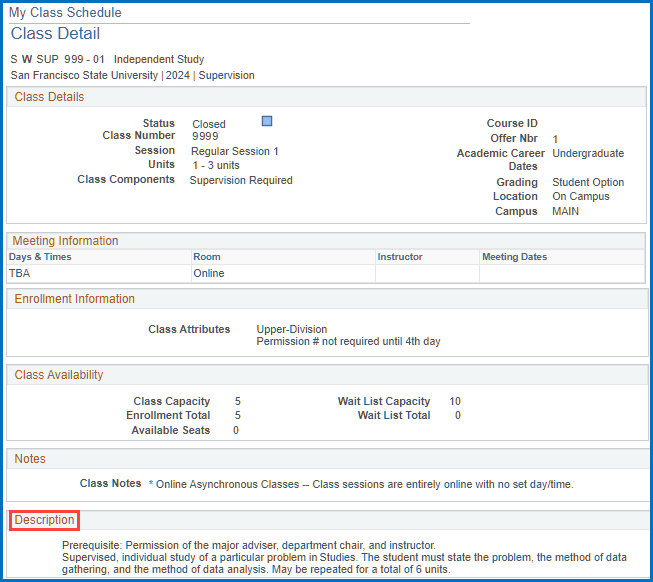Click 'MAIN' campus value
This screenshot has width=653, height=582.
coord(565,211)
